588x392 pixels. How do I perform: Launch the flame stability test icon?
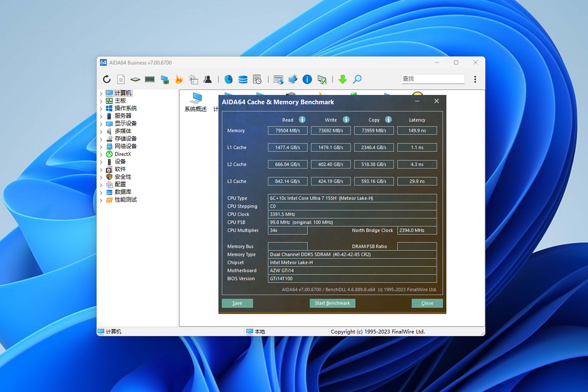click(179, 79)
